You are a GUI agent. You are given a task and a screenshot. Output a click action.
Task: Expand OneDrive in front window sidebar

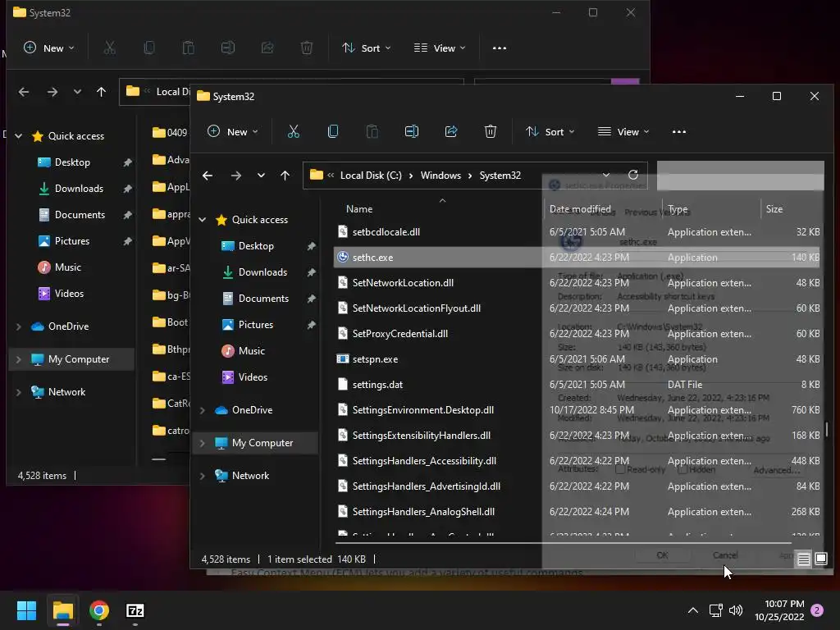[x=203, y=410]
